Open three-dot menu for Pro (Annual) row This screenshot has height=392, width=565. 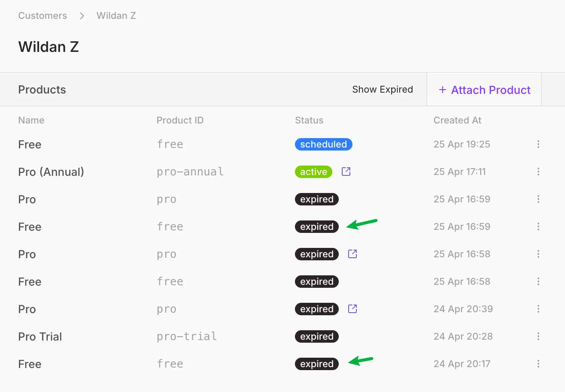[x=538, y=172]
